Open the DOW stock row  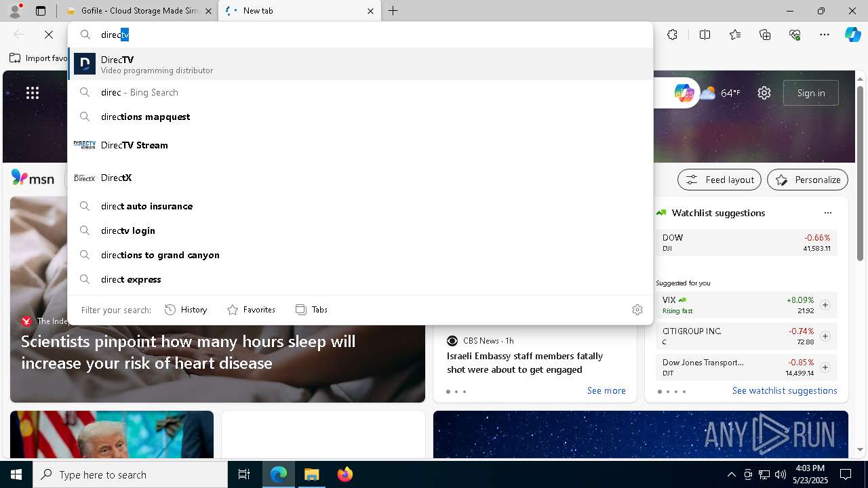[747, 243]
